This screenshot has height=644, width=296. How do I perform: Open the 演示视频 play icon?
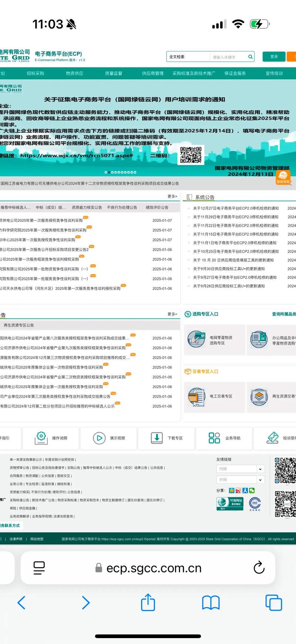99,438
